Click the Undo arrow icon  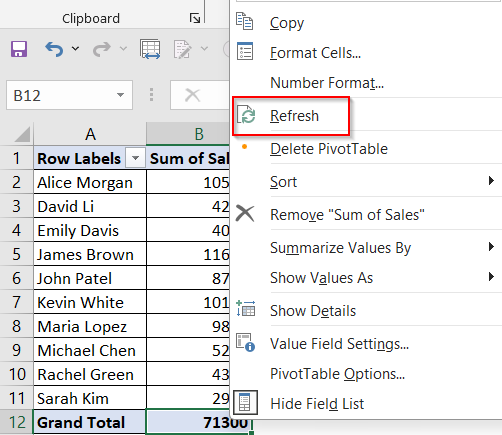[54, 49]
